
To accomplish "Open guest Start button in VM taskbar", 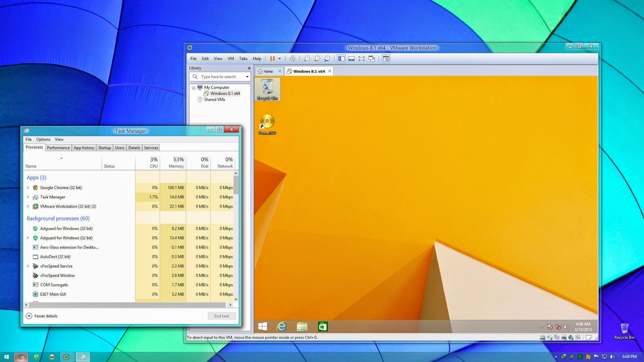I will point(263,327).
